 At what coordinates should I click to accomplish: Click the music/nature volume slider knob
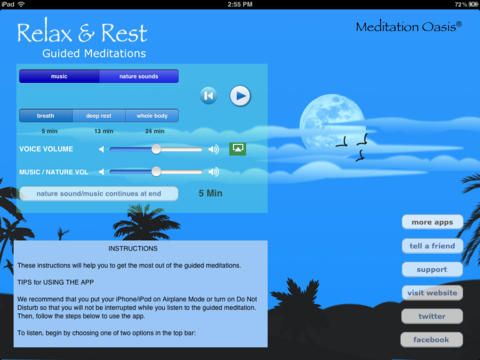156,172
